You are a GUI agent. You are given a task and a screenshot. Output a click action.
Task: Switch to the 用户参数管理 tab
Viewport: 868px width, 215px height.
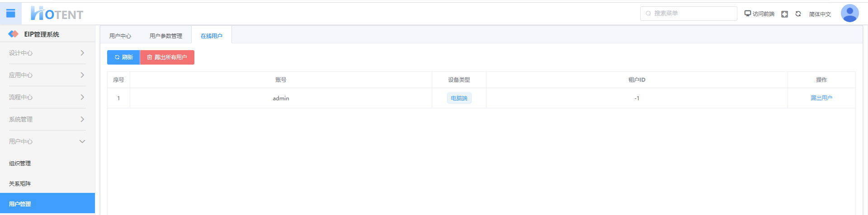click(x=166, y=36)
